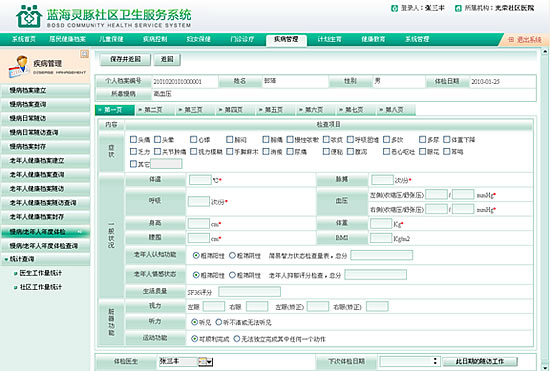This screenshot has height=371, width=550.
Task: Open 老年人健康档案建立 in the sidebar
Action: 45,161
